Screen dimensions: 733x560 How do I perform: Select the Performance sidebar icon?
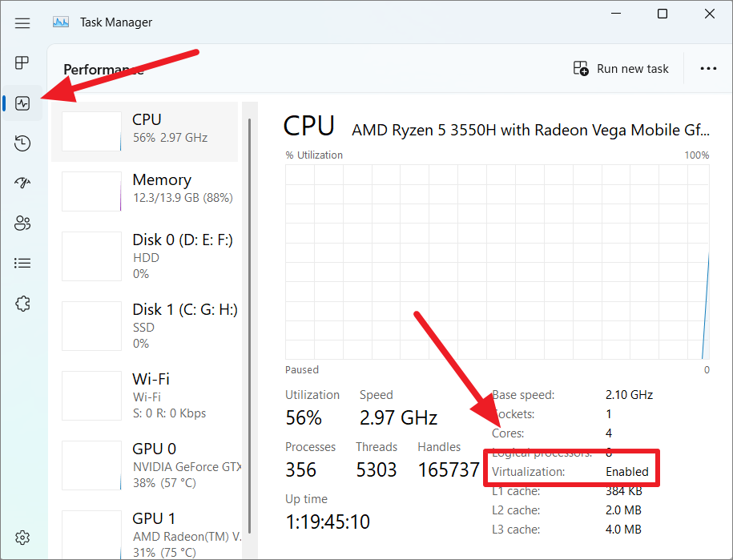pyautogui.click(x=22, y=103)
